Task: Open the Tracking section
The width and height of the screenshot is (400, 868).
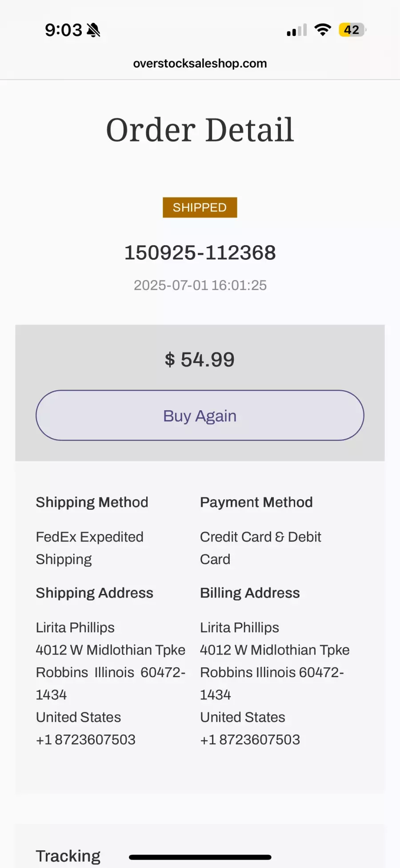Action: (68, 856)
